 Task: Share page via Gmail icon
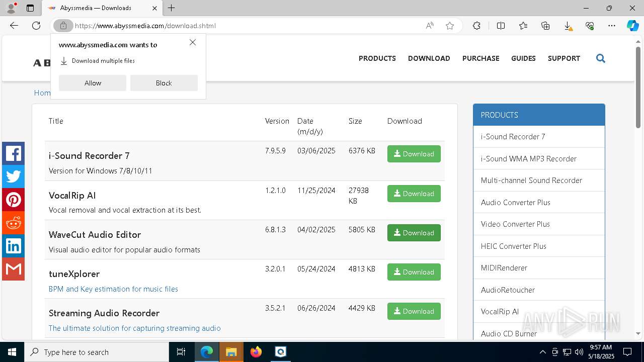13,269
